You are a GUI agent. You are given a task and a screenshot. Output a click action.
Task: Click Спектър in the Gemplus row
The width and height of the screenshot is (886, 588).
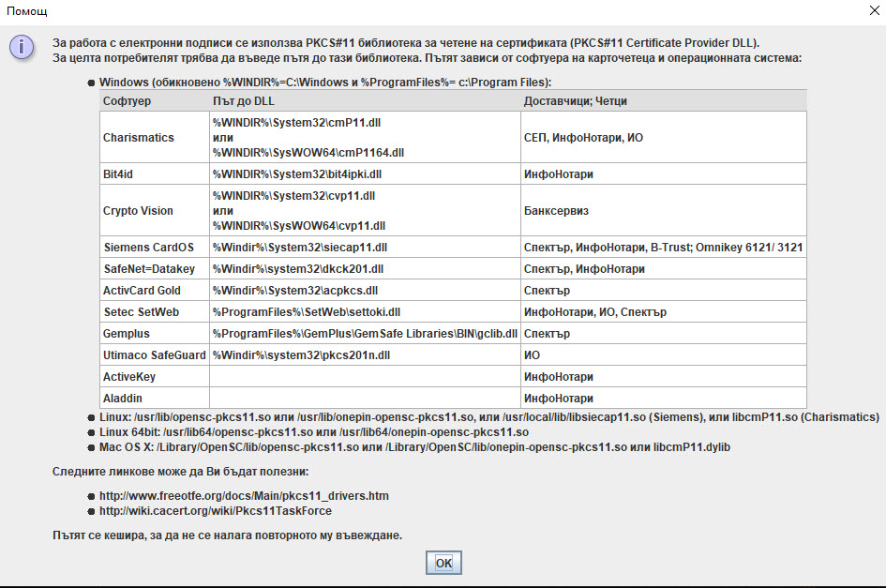(x=664, y=333)
